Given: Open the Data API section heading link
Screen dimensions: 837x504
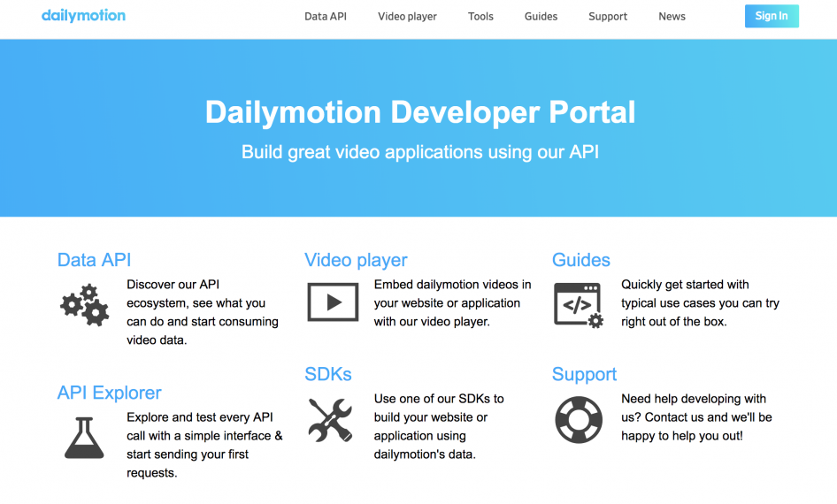Looking at the screenshot, I should pos(94,260).
